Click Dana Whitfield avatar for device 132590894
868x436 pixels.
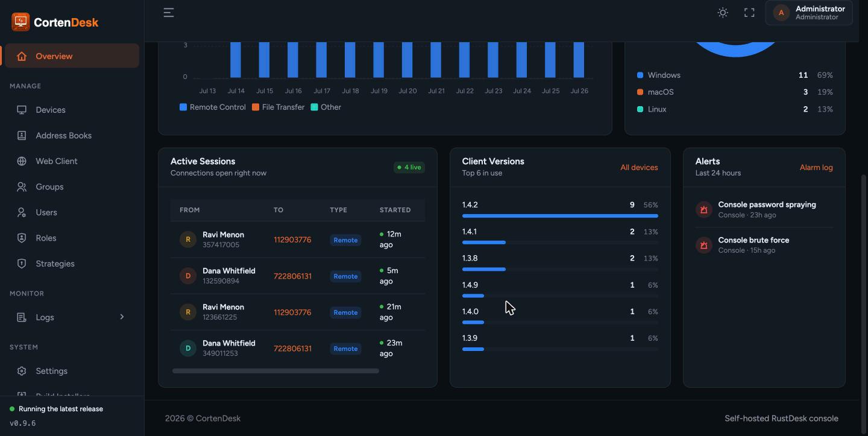(188, 276)
